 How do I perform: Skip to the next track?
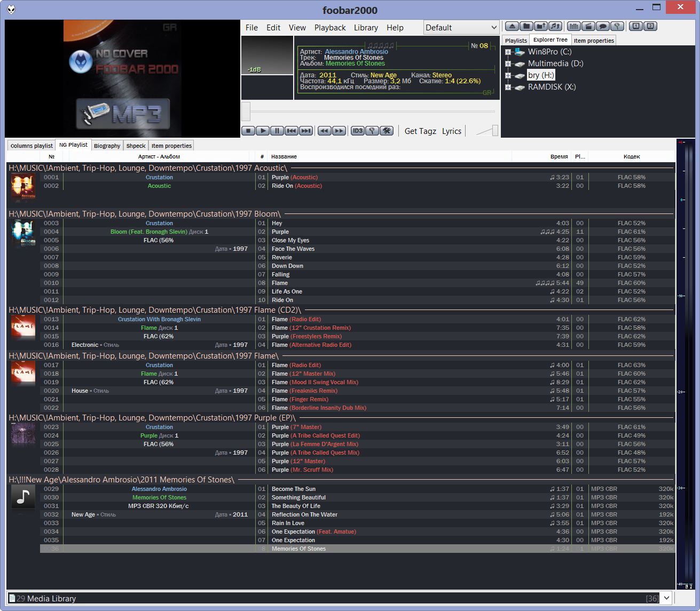[x=305, y=131]
